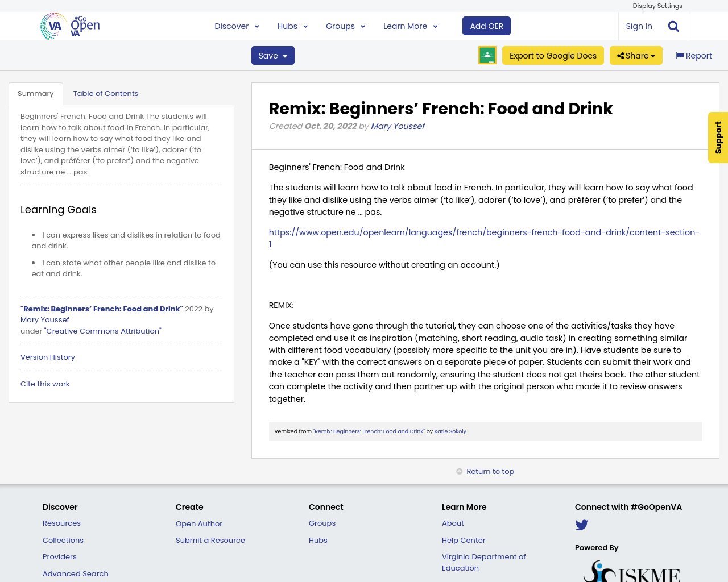
Task: Open the Creative Commons Attribution license link
Action: 102,331
